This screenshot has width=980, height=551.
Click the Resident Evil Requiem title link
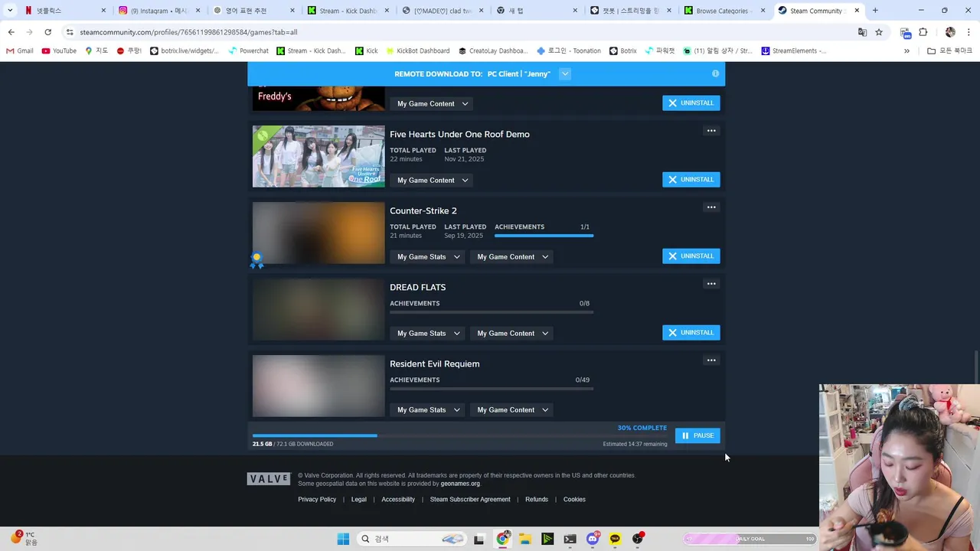[x=435, y=364]
